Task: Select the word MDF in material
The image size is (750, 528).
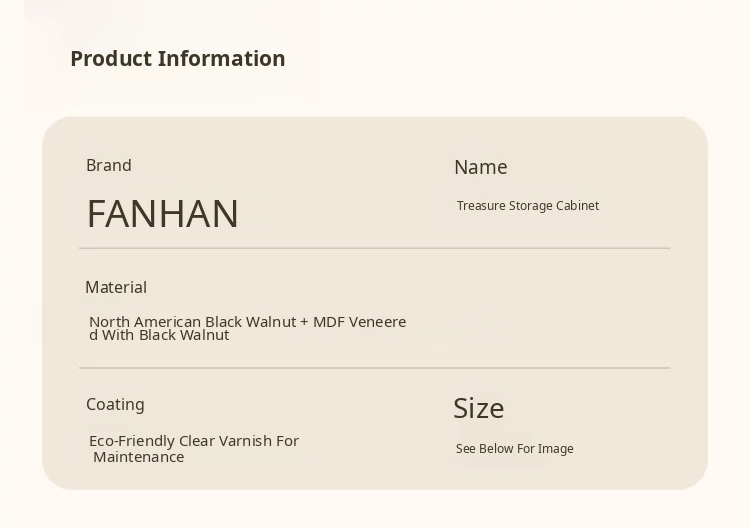Action: point(328,322)
